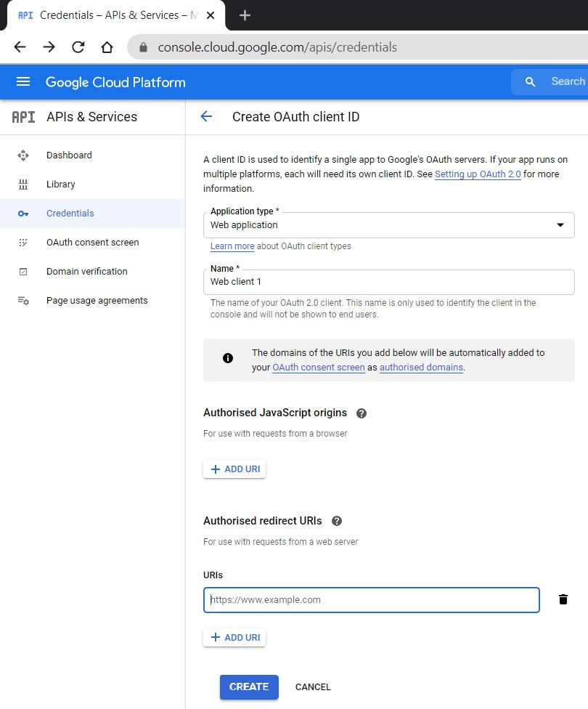Open Library in the sidebar

tap(60, 184)
